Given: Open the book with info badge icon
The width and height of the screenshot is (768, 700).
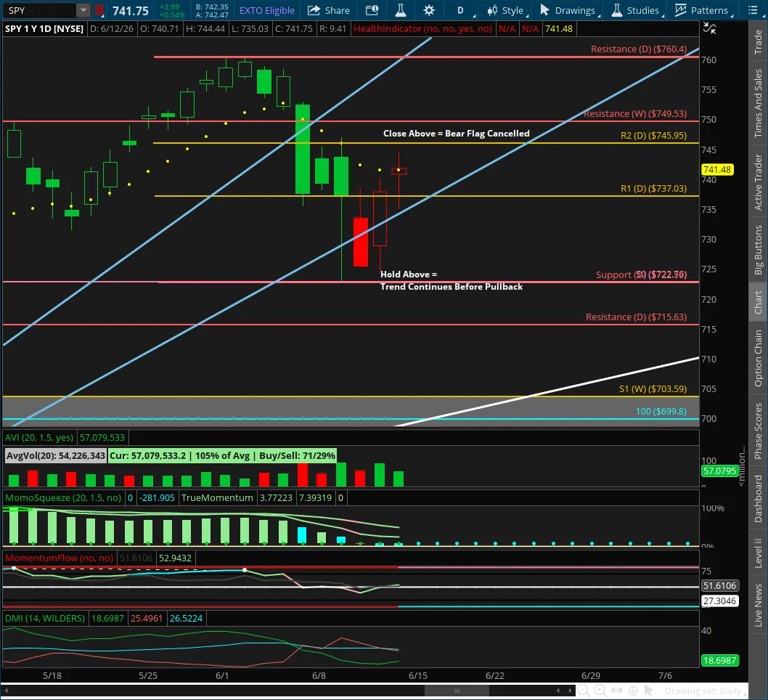Looking at the screenshot, I should pos(372,10).
